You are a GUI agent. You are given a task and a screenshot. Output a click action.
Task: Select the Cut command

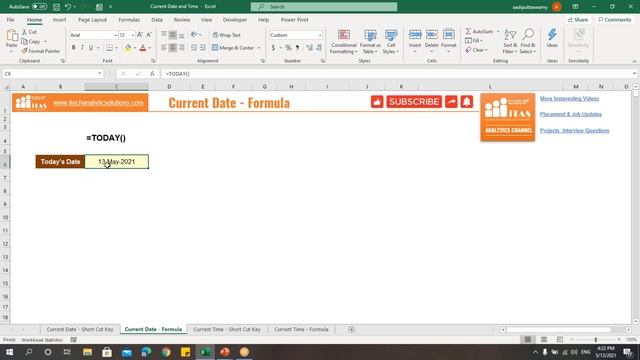click(29, 32)
